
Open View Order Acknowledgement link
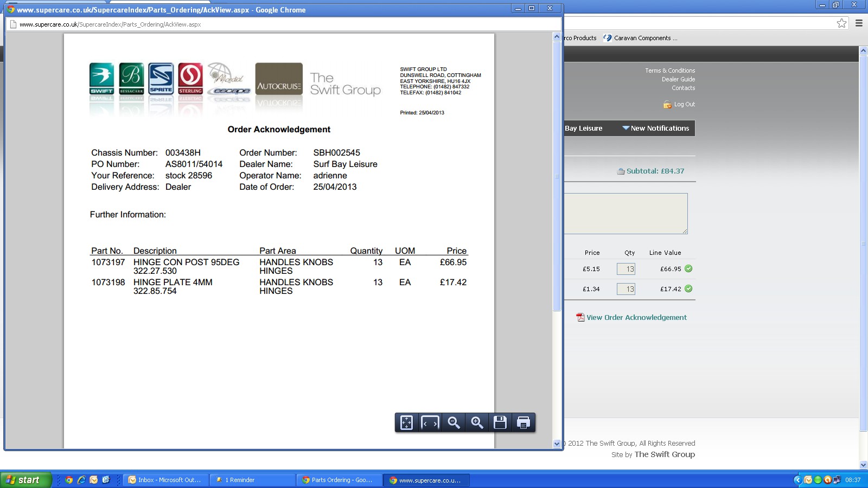click(x=636, y=317)
